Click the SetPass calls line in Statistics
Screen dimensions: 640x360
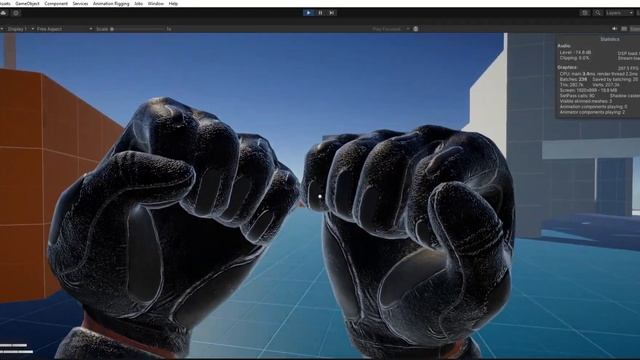577,96
